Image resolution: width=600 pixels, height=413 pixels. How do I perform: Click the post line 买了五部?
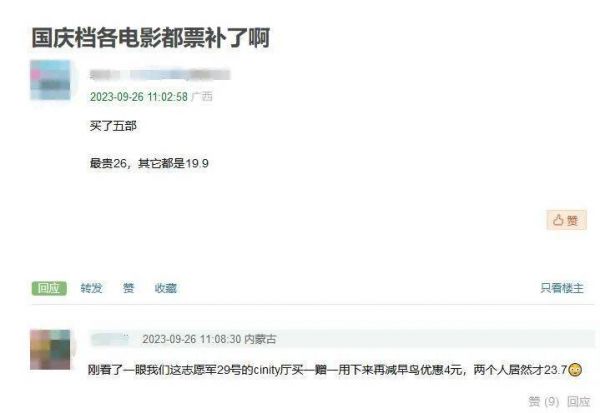click(113, 126)
